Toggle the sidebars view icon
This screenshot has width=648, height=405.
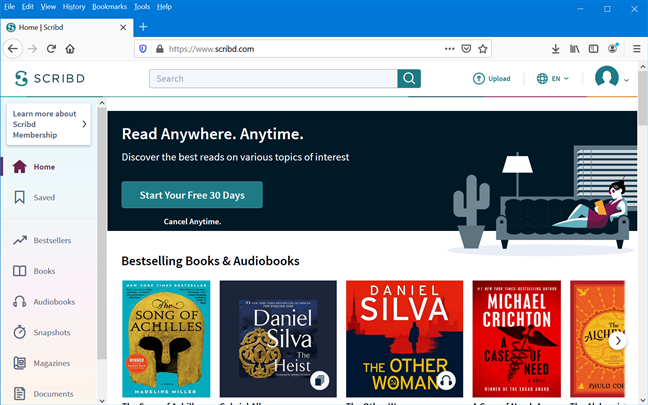tap(593, 49)
